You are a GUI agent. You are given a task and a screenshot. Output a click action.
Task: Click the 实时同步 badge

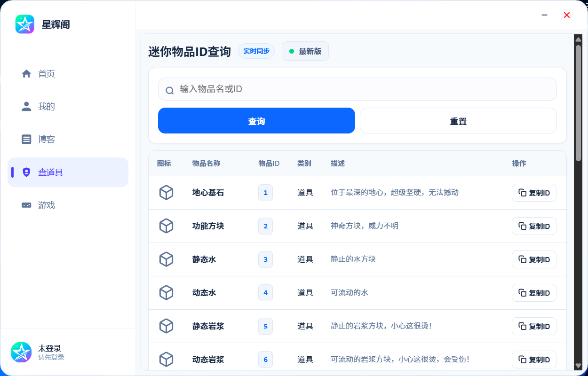point(256,51)
